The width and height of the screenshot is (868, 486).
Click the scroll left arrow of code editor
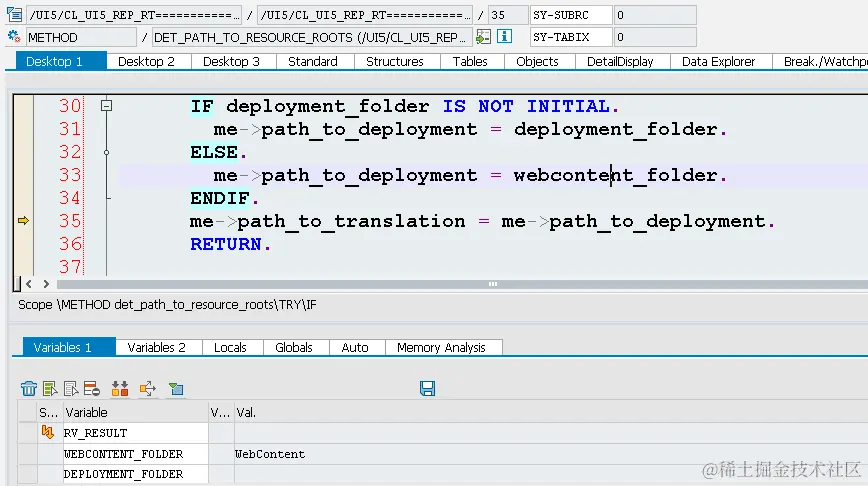[x=29, y=284]
